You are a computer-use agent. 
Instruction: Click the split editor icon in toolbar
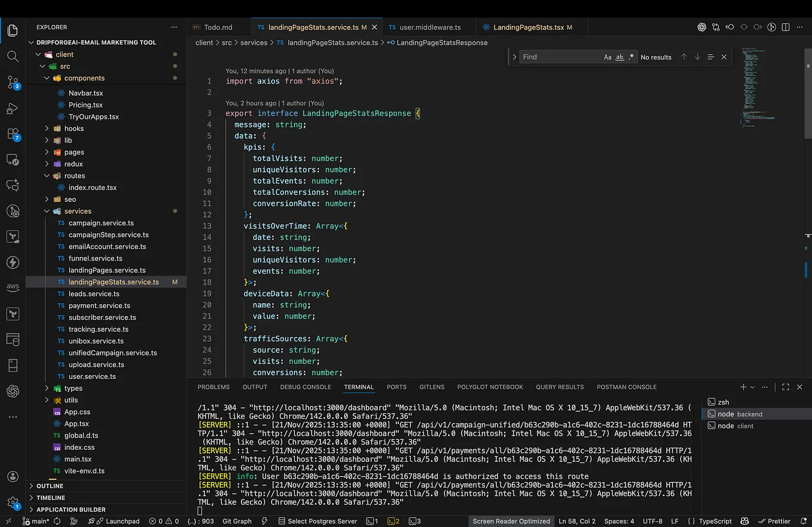(786, 27)
